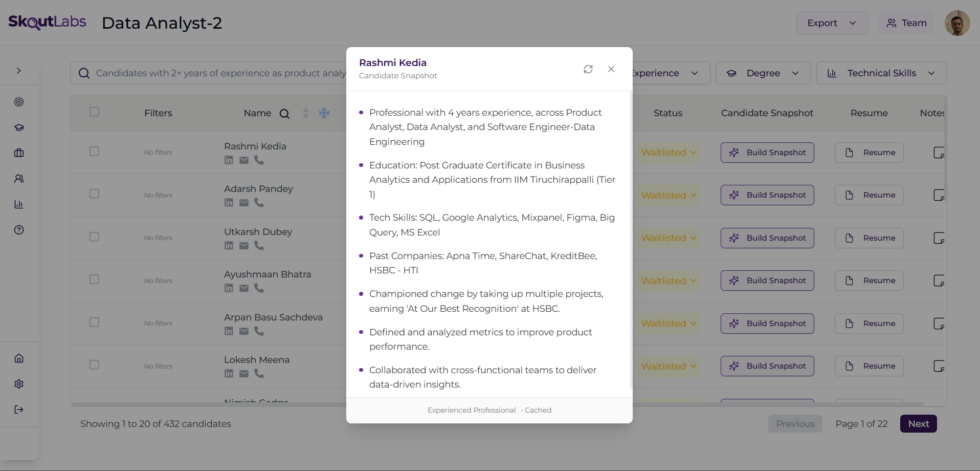Open notes icon for Rashmi Kedia's row

[x=939, y=153]
